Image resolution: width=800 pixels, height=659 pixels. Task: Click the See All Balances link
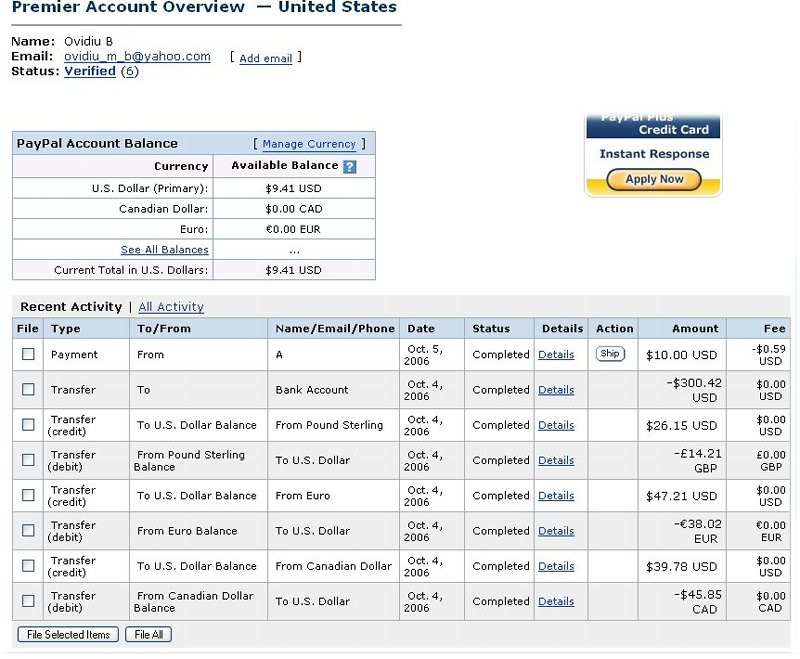[x=165, y=250]
